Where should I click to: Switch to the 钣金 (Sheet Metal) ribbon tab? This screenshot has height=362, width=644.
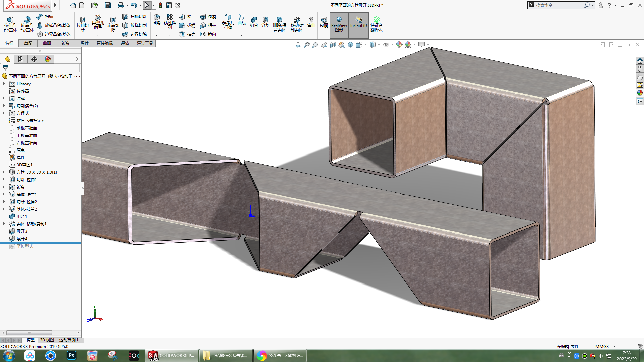tap(66, 43)
